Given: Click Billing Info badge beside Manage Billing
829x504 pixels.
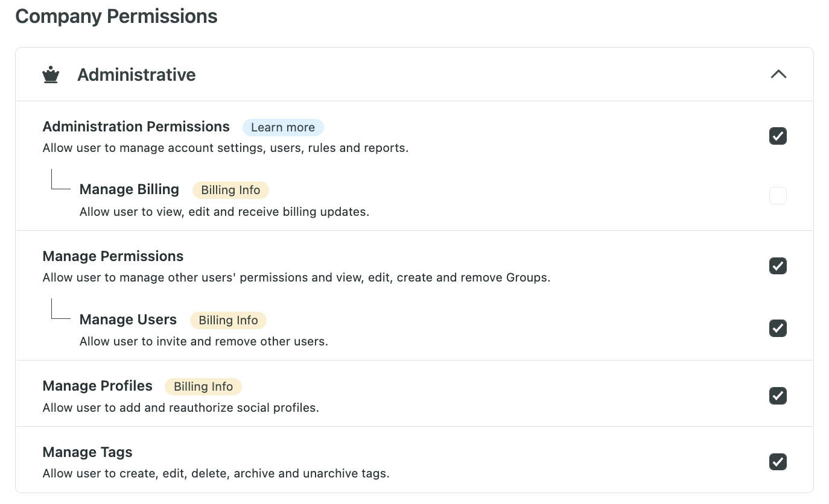Looking at the screenshot, I should point(230,190).
